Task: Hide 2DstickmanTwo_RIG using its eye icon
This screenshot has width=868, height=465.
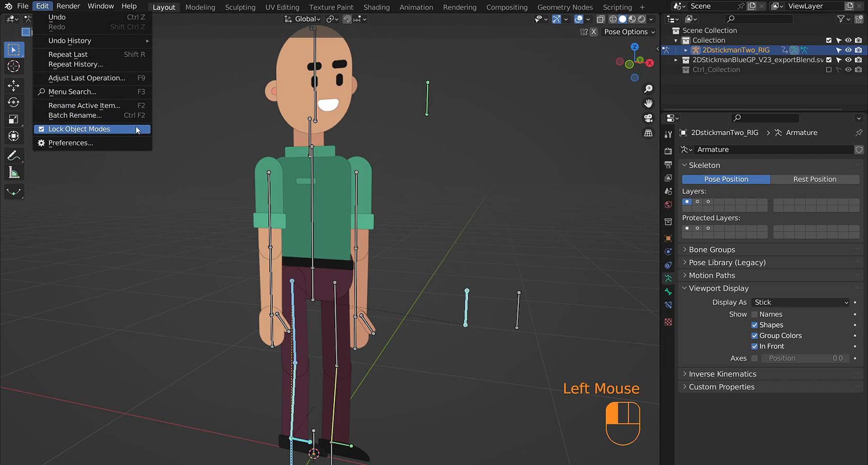Action: 848,50
